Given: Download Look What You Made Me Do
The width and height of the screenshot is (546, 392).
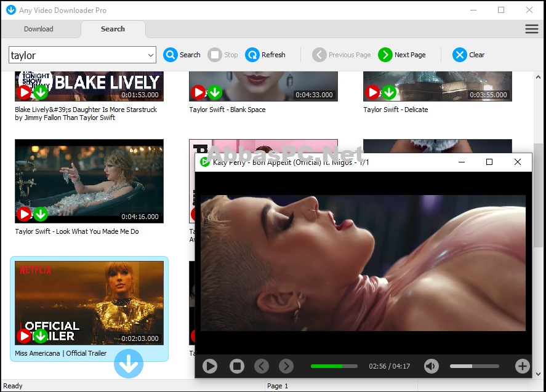Looking at the screenshot, I should point(41,214).
